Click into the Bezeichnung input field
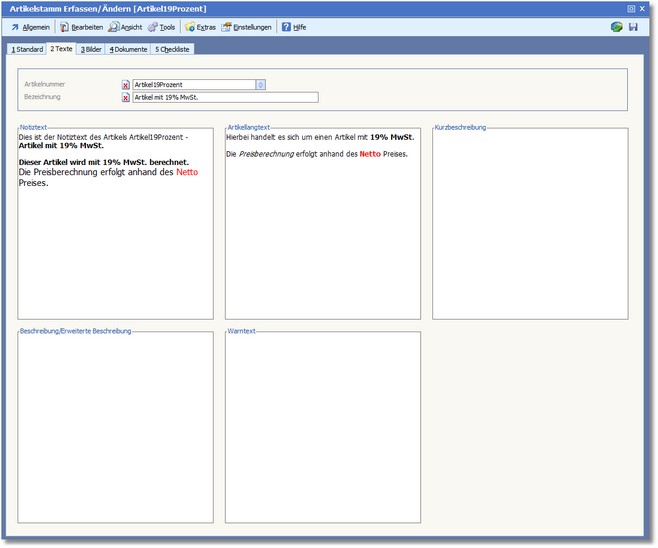 coord(225,98)
